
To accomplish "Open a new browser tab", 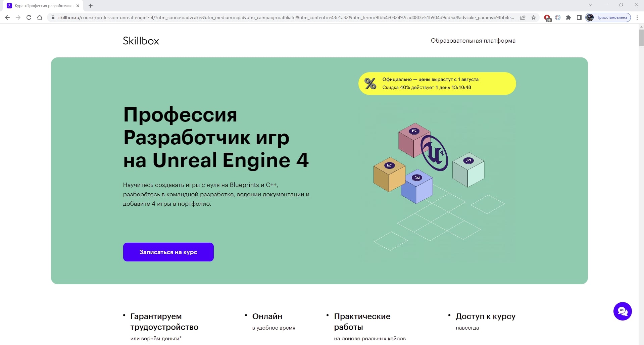I will click(91, 6).
